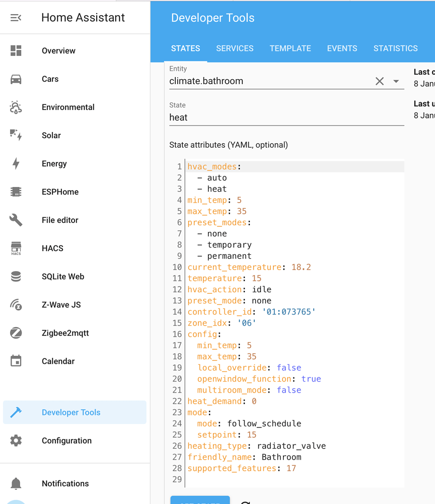
Task: Open the Cars section
Action: [x=50, y=79]
